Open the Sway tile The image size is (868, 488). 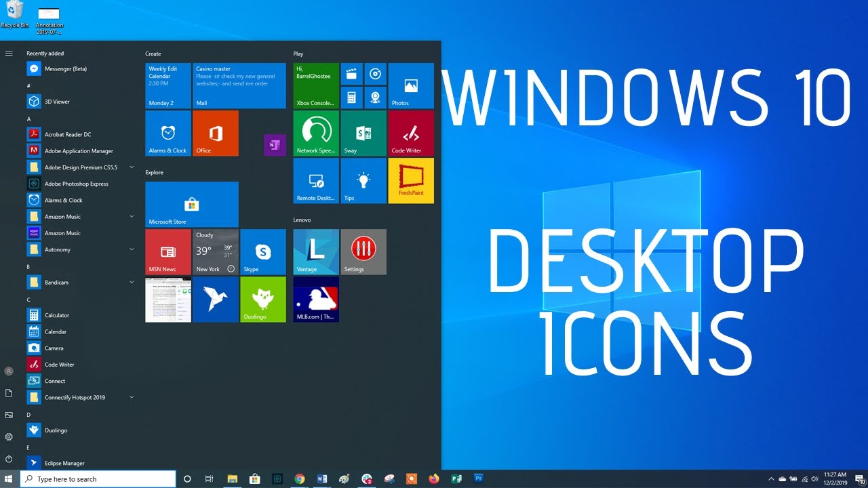(363, 134)
